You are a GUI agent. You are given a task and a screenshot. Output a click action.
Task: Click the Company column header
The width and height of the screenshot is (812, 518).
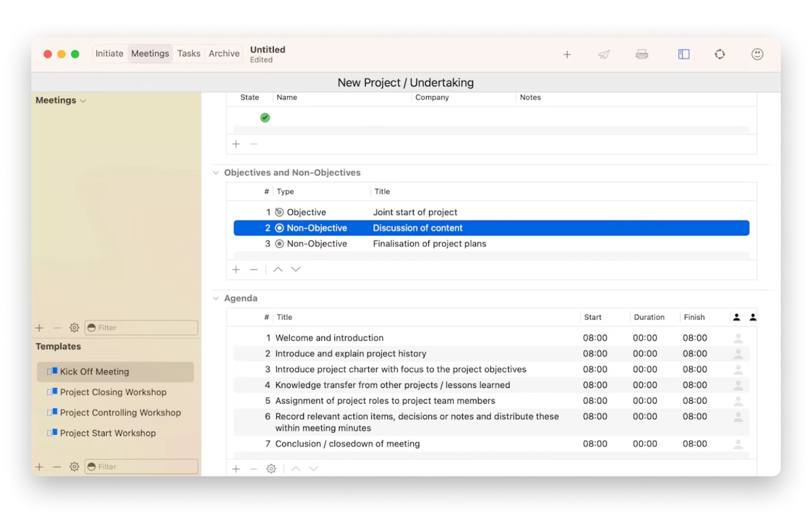[x=432, y=97]
